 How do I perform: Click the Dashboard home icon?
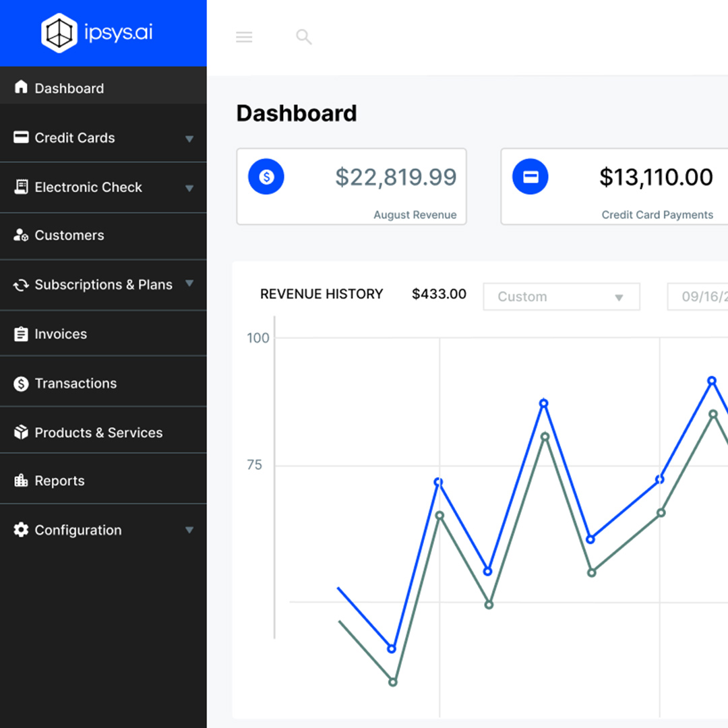[21, 87]
